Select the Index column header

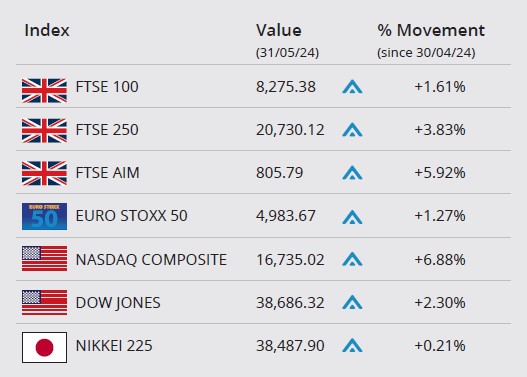coord(47,31)
